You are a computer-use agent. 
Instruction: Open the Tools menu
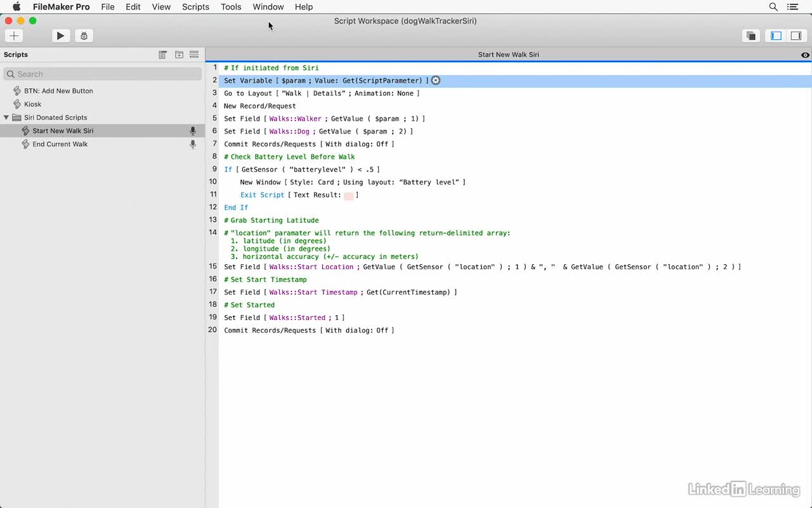pos(231,7)
